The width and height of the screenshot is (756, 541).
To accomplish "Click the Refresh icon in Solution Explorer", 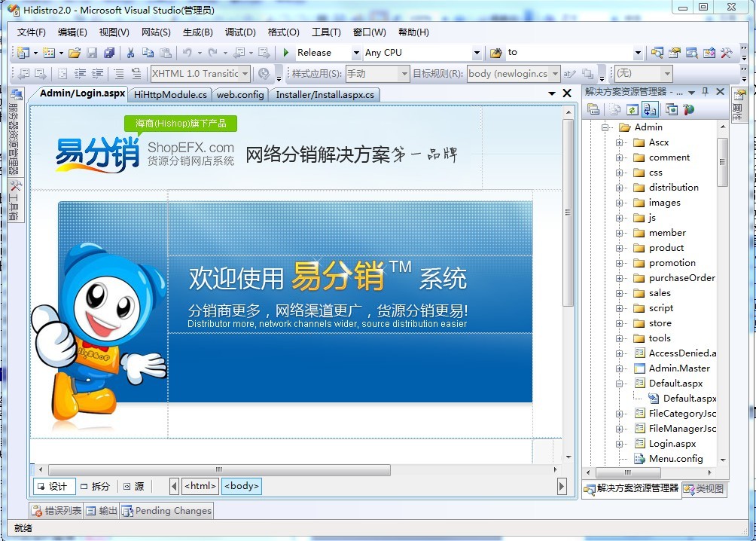I will 633,110.
